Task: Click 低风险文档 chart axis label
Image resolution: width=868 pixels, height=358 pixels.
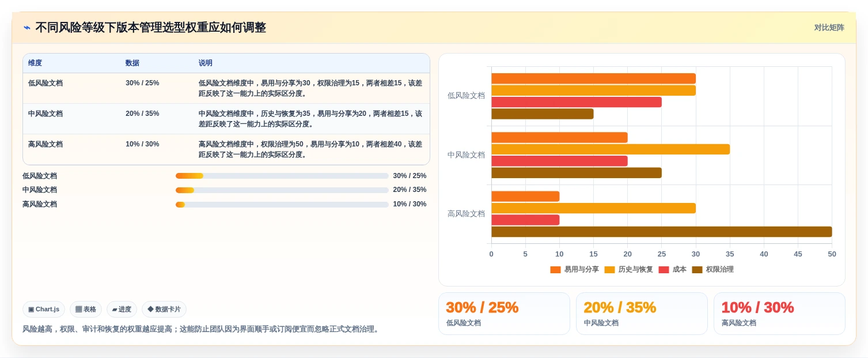Action: point(466,96)
